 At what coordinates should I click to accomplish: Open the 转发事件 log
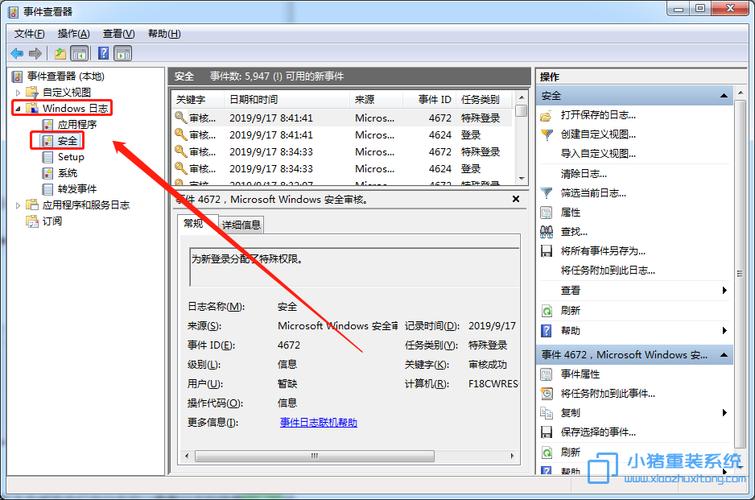[x=77, y=189]
